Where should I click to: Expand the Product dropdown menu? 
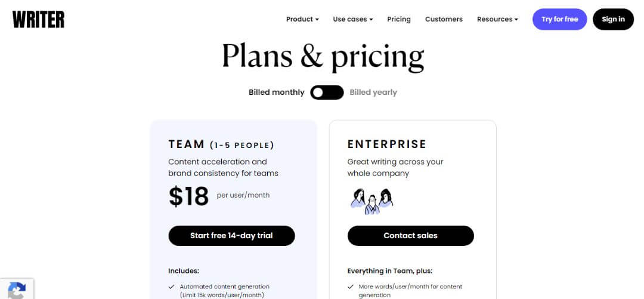[x=302, y=19]
